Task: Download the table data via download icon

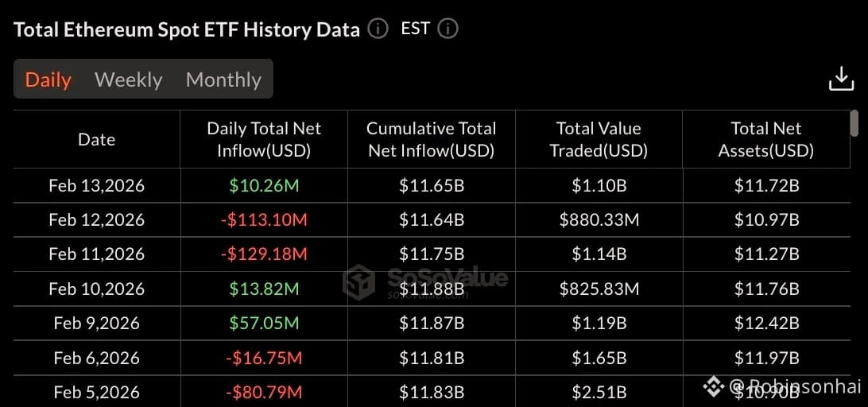Action: tap(842, 79)
